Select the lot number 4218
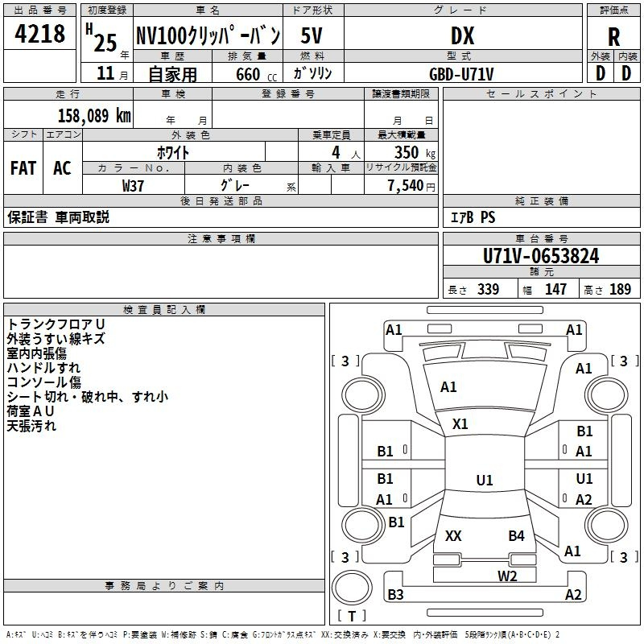644x644 pixels. tap(40, 35)
